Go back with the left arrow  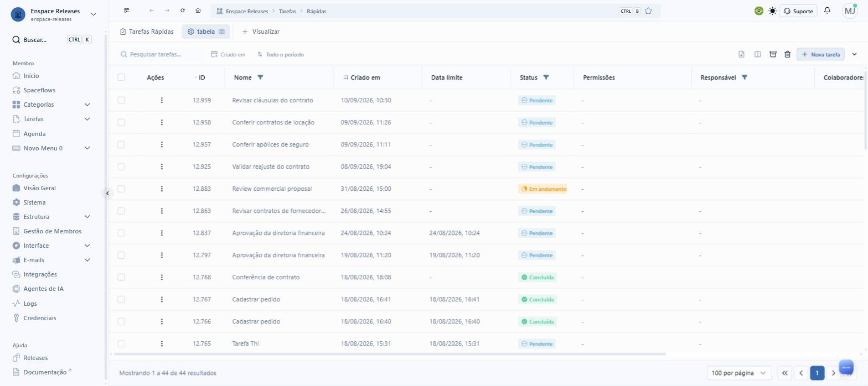(152, 11)
